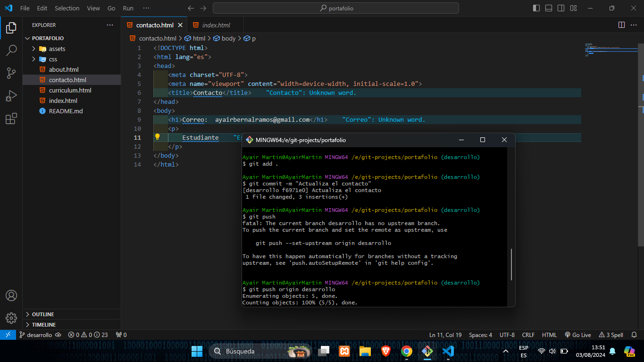This screenshot has width=644, height=362.
Task: Change end of line CRLF setting
Action: [528, 335]
